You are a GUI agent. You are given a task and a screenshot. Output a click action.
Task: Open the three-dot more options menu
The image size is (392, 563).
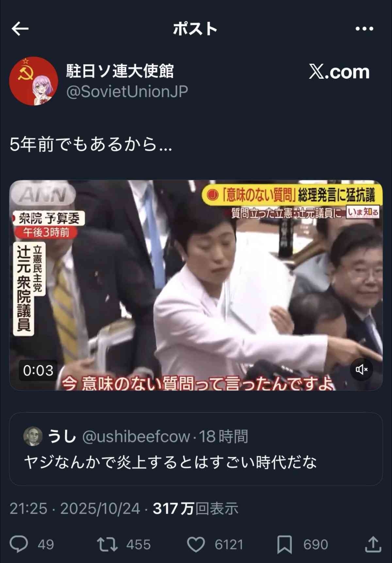point(364,29)
